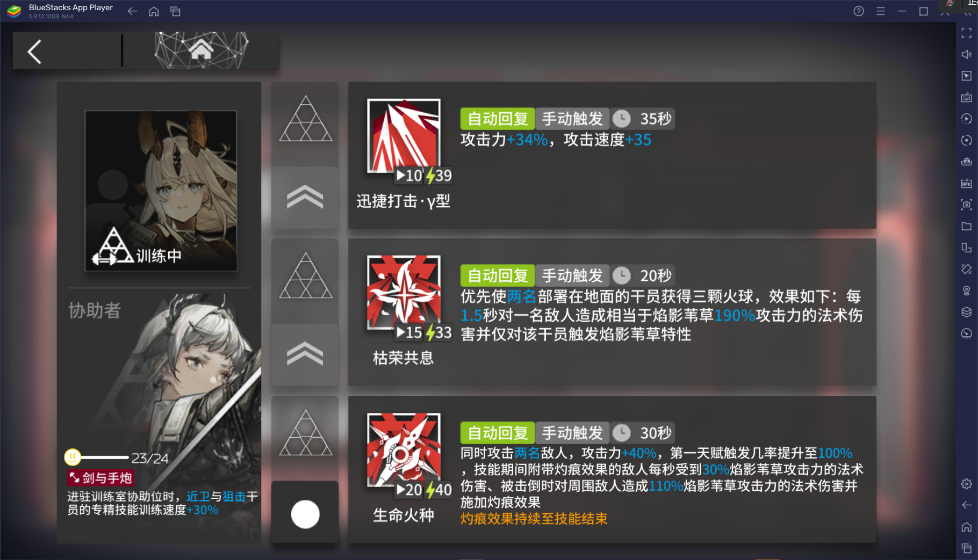Select mastery rank triangle for 枯荣共息
Screen dimensions: 978x560
(x=305, y=276)
